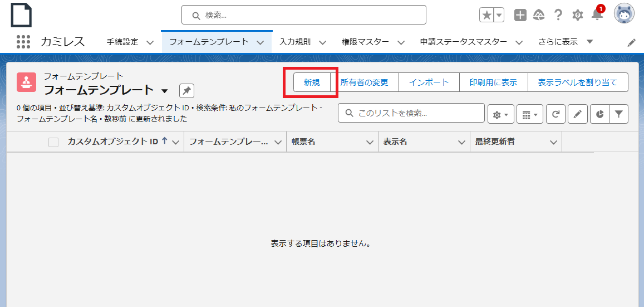The width and height of the screenshot is (644, 307).
Task: Focus the global 検索 search box
Action: (304, 15)
